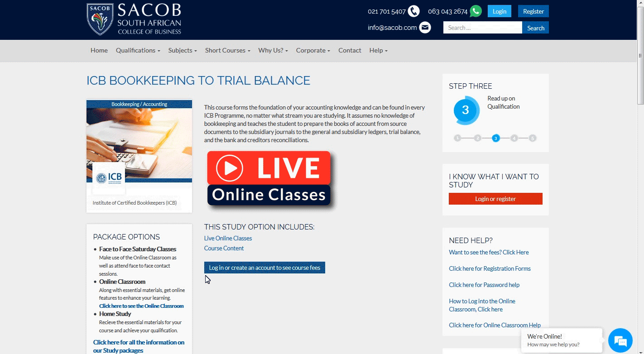Click Face to Face Saturday Classes text

point(138,249)
